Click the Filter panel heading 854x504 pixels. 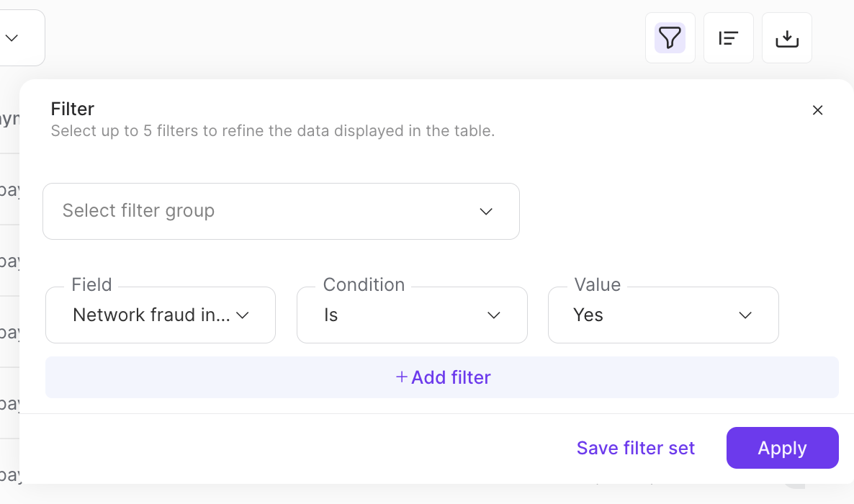click(x=73, y=109)
